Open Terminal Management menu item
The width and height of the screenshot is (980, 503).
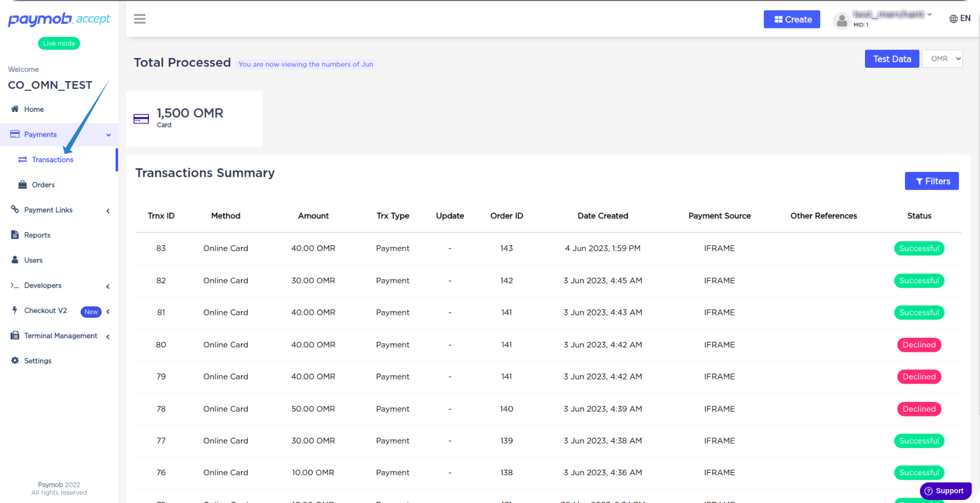tap(61, 336)
